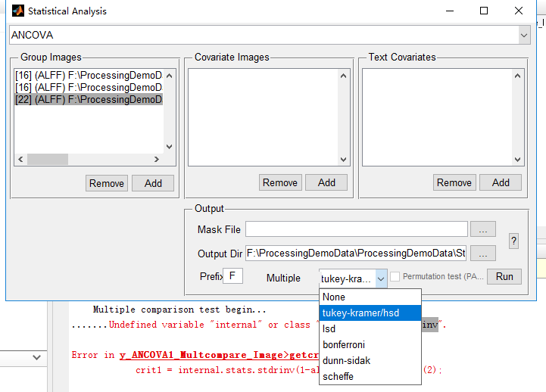Choose dunn-sidak in the dropdown list
546x392 pixels.
point(370,361)
